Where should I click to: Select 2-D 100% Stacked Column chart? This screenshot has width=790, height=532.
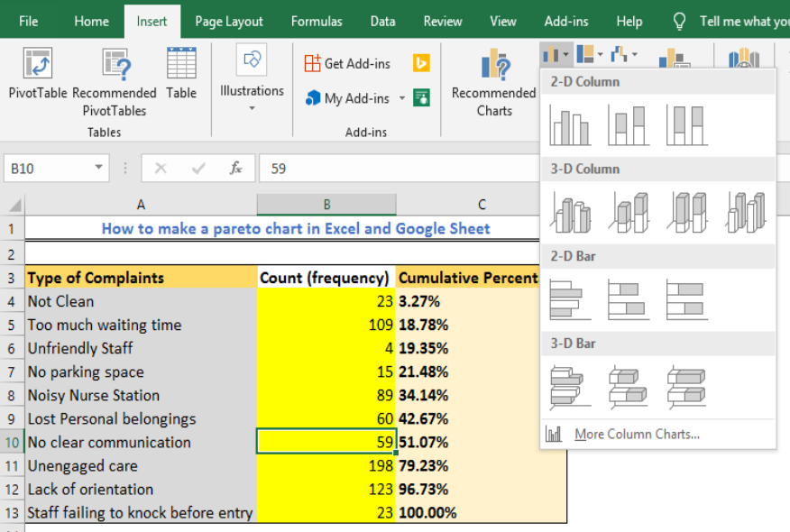click(x=686, y=125)
